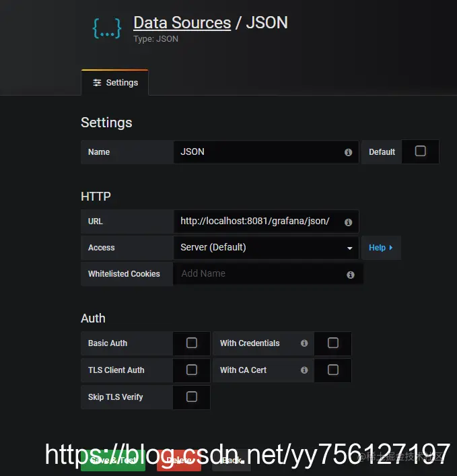Toggle the Basic Auth checkbox

point(191,343)
